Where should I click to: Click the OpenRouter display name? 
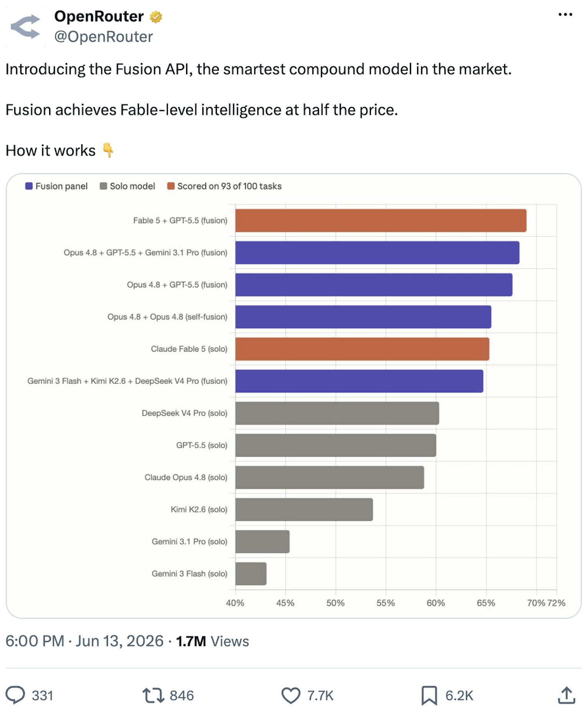99,17
